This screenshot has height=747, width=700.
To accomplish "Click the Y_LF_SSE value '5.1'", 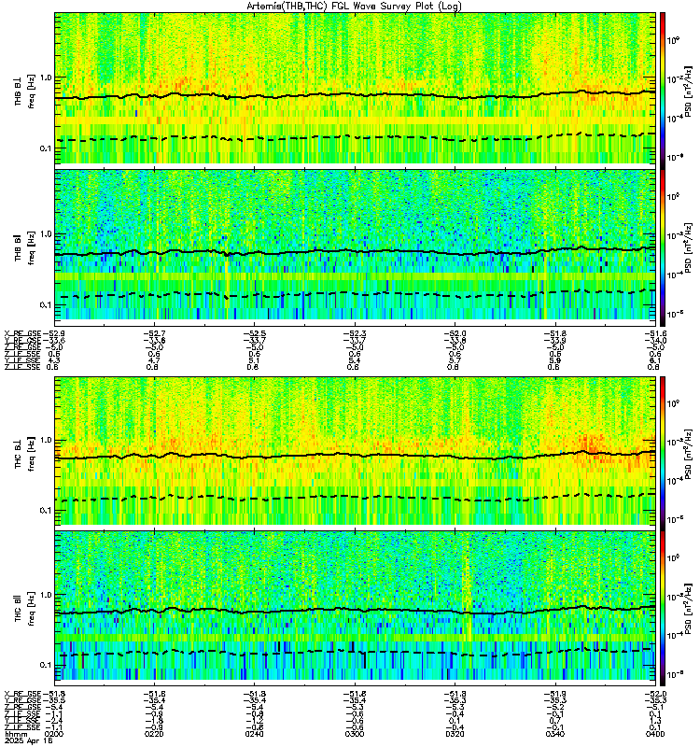I will tap(255, 360).
